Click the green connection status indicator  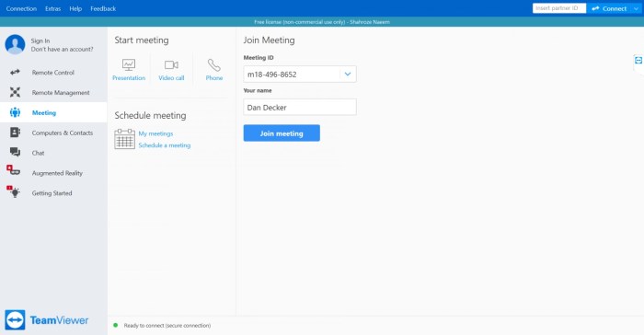pyautogui.click(x=115, y=325)
